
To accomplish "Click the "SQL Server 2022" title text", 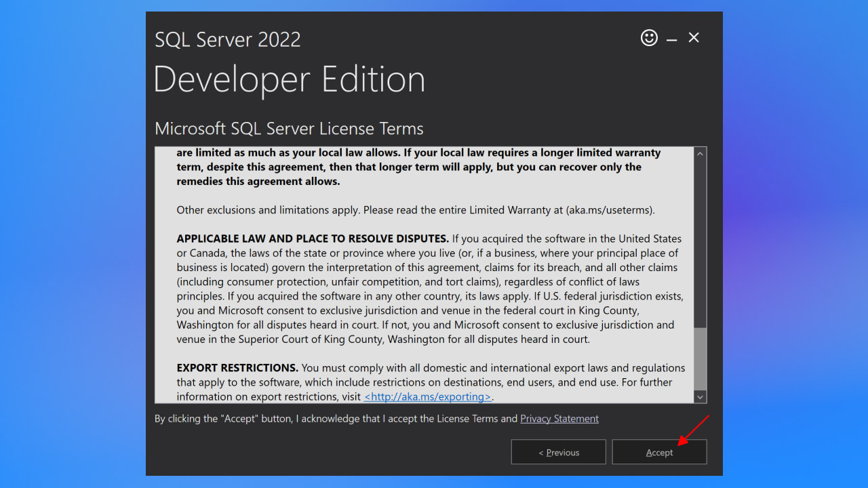I will 228,39.
